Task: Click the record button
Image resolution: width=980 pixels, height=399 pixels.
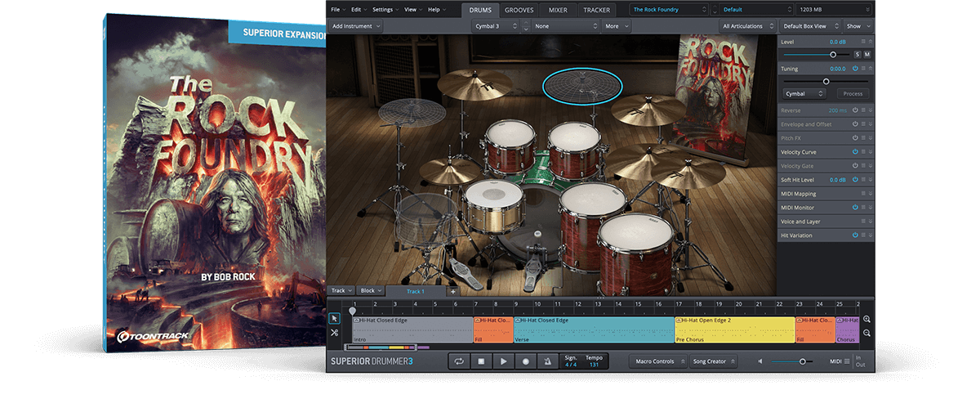Action: coord(525,361)
